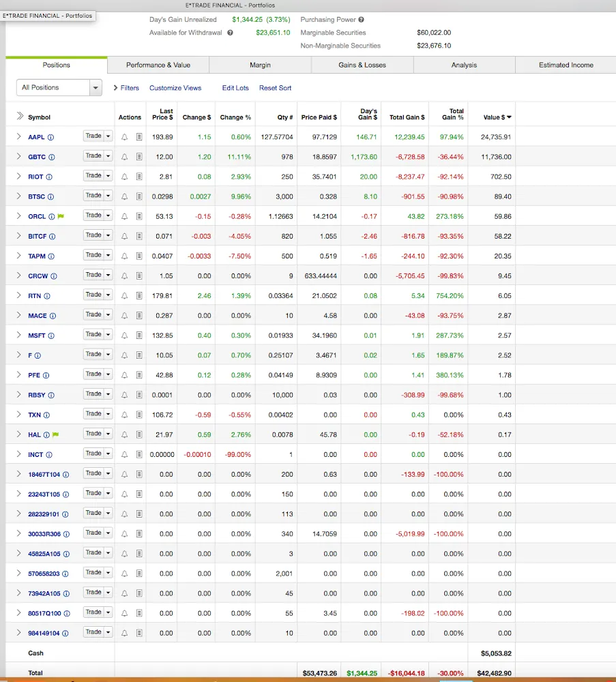Image resolution: width=616 pixels, height=682 pixels.
Task: Open the Trade dropdown arrow for MSFT
Action: (108, 334)
